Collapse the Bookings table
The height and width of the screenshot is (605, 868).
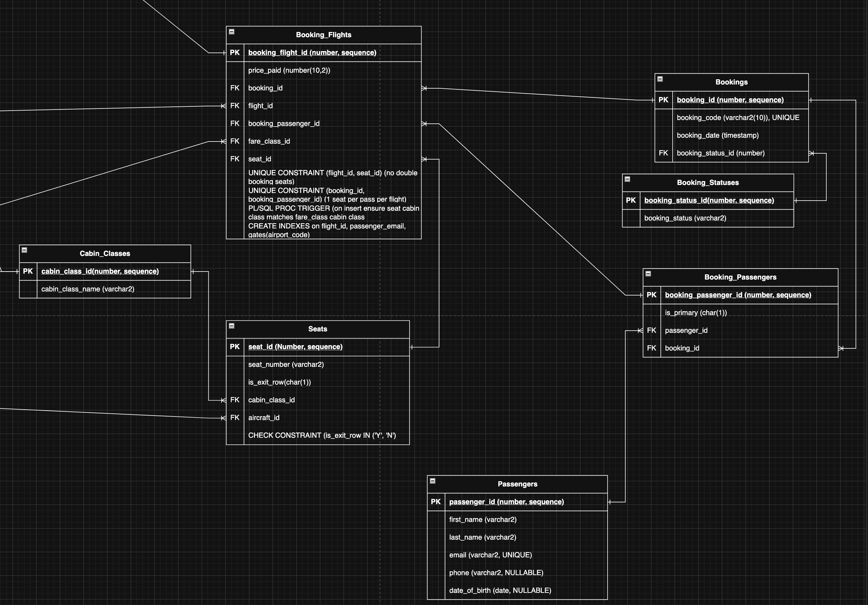(x=660, y=79)
